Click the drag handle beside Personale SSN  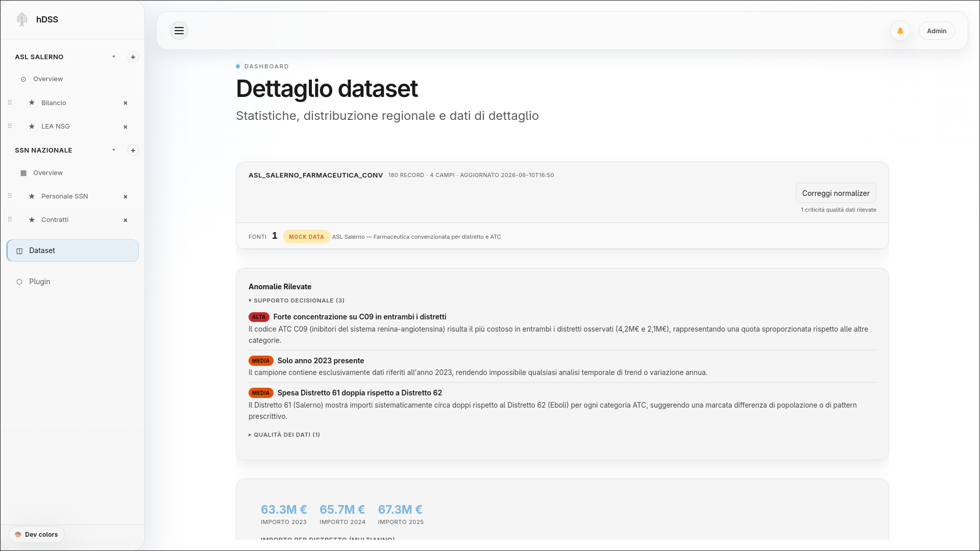coord(10,196)
